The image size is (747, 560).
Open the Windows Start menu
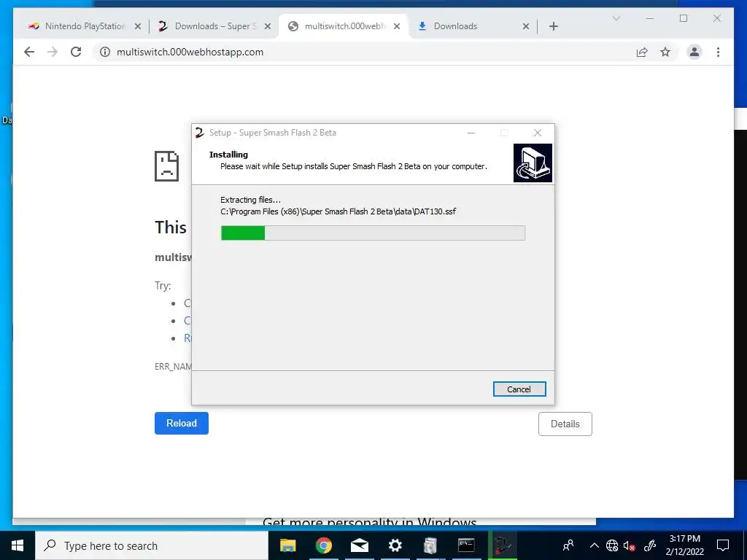pyautogui.click(x=18, y=545)
